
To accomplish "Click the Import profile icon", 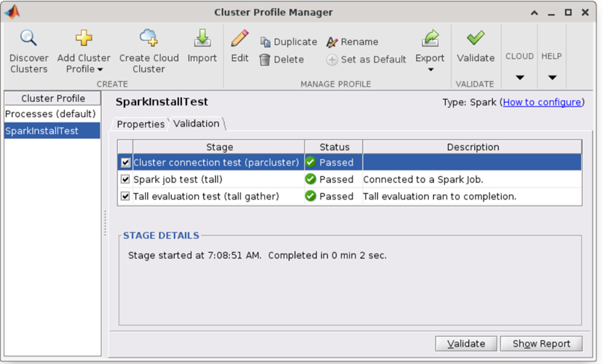I will [202, 39].
